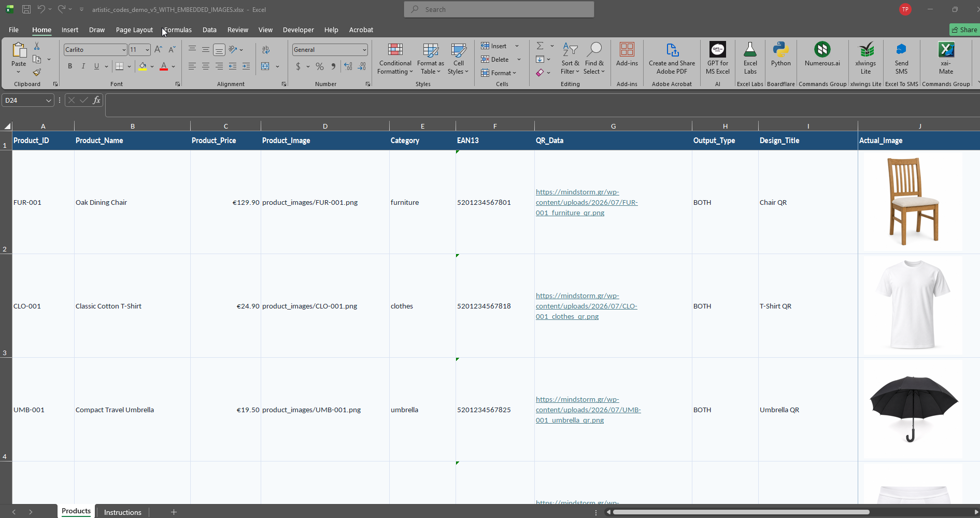Open the font name Carlito dropdown

tap(124, 50)
